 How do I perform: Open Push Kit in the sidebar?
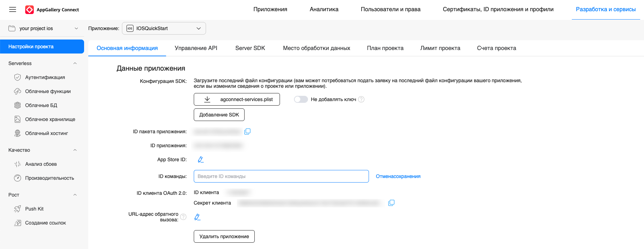(x=34, y=209)
